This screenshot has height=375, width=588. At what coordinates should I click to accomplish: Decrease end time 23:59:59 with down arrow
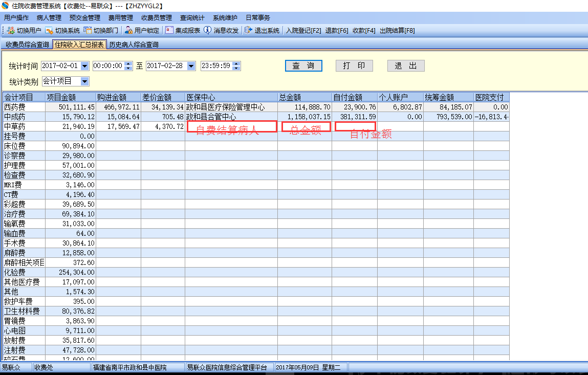pyautogui.click(x=236, y=68)
